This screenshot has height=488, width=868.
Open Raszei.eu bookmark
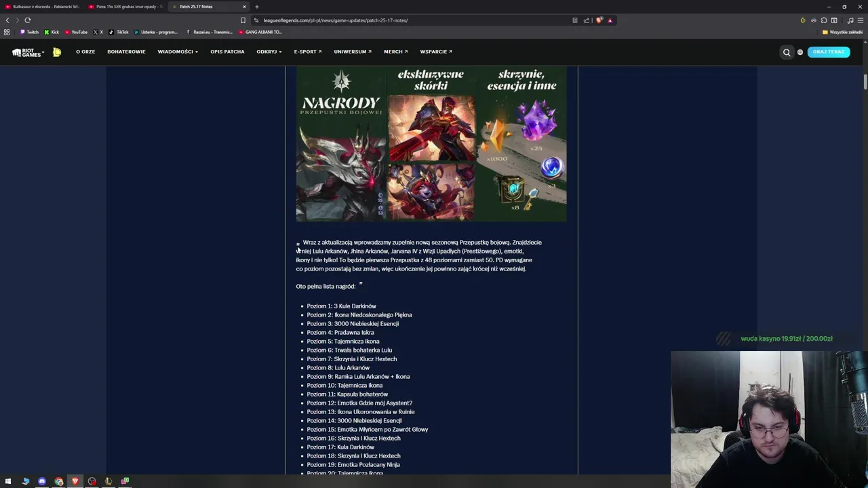click(209, 32)
